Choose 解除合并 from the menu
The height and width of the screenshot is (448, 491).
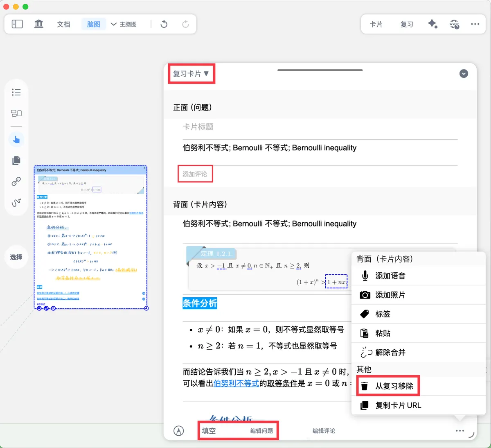419,353
